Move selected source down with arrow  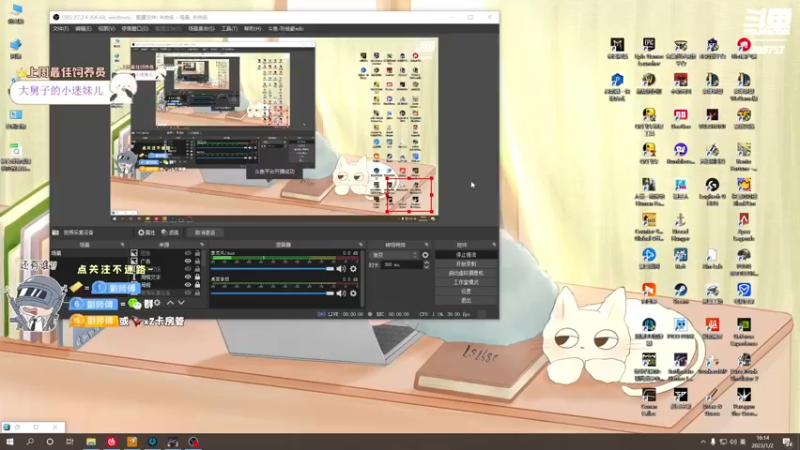pos(181,303)
